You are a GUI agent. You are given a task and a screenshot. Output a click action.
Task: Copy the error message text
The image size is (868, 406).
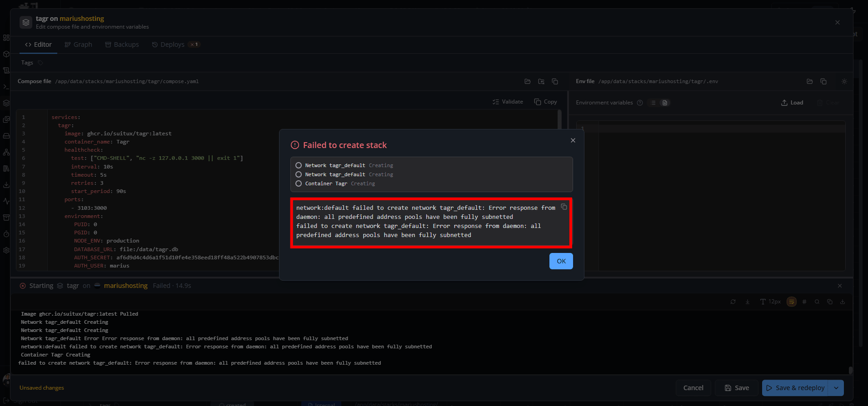[564, 207]
